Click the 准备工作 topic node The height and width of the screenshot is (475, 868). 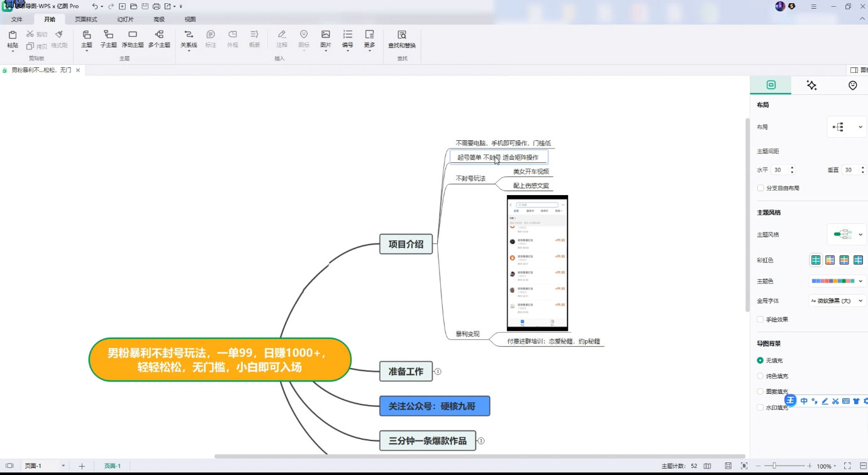(x=406, y=371)
